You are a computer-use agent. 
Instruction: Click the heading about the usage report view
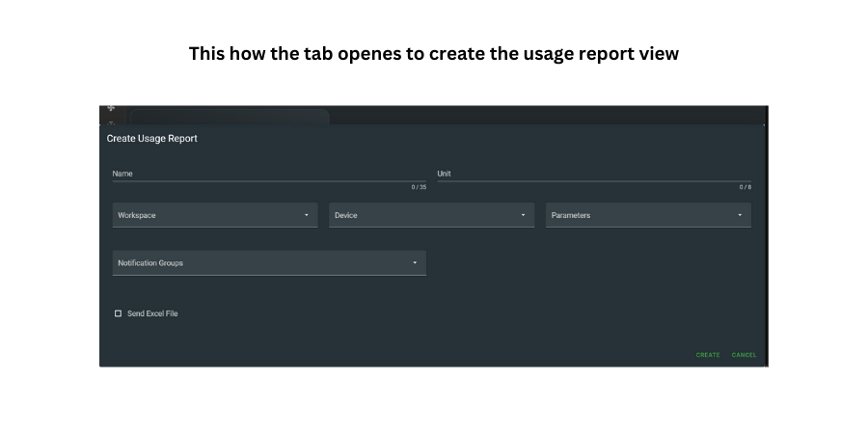pos(433,54)
